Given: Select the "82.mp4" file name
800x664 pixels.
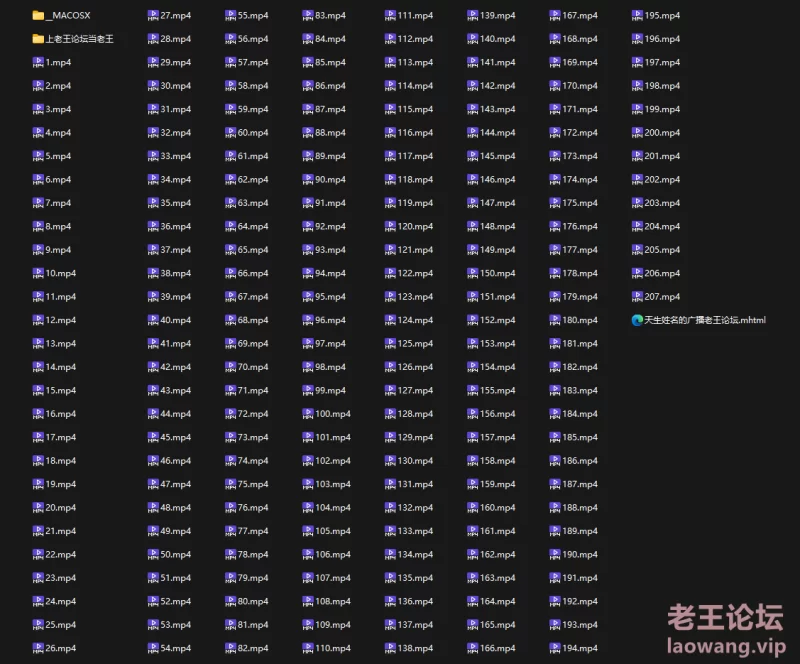Looking at the screenshot, I should coord(253,648).
